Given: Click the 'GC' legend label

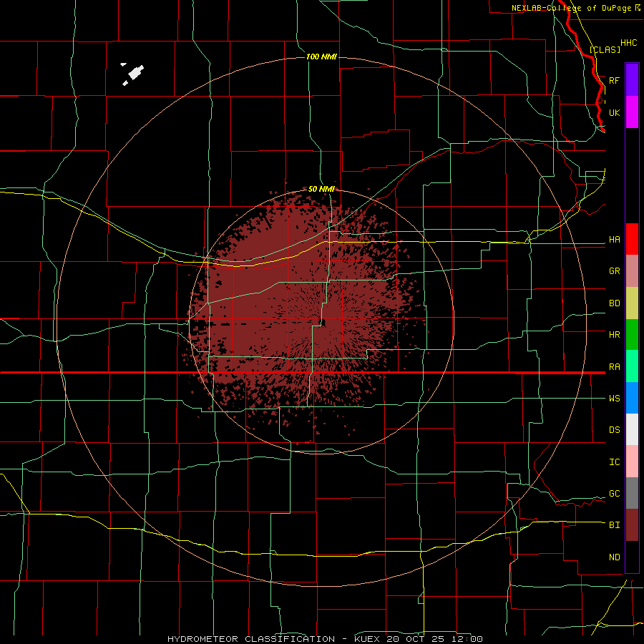Looking at the screenshot, I should [614, 493].
